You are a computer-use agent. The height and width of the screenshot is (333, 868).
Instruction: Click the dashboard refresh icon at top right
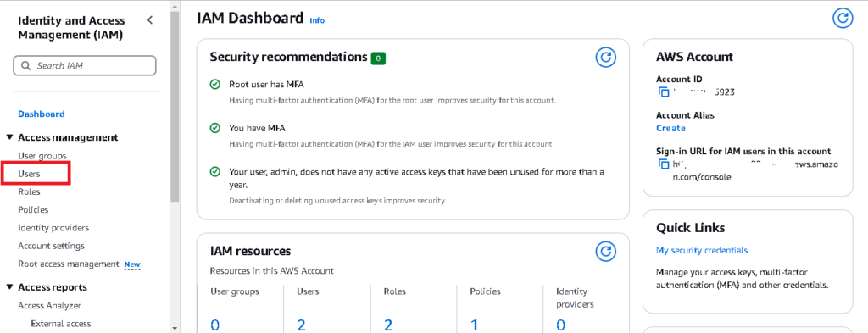point(843,19)
